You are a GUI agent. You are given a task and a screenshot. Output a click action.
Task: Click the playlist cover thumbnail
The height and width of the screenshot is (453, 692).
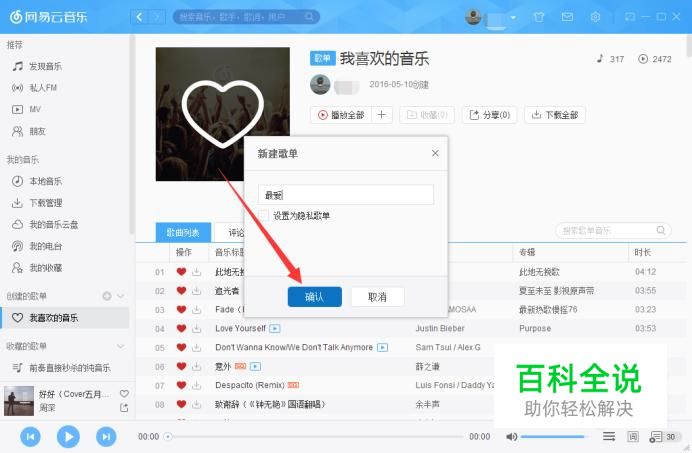223,114
